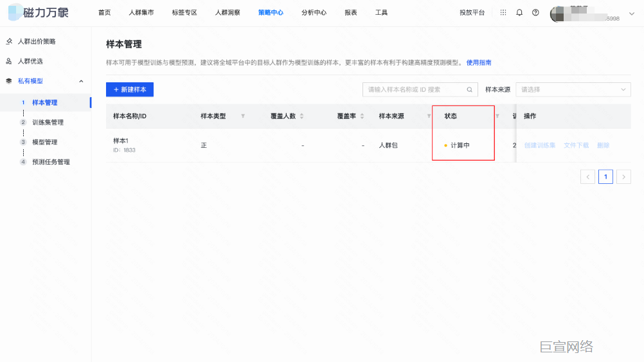Open the 人群集市 menu
Viewport: 644px width, 362px height.
(141, 12)
